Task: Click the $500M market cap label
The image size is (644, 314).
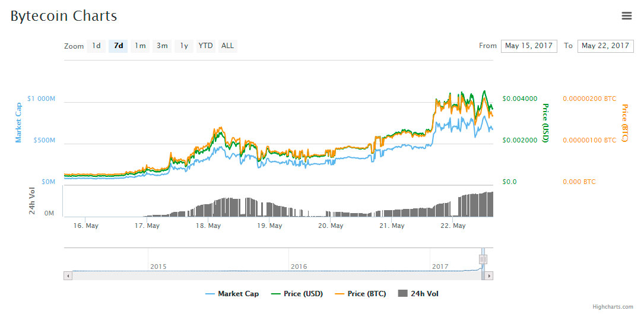Action: pos(44,140)
